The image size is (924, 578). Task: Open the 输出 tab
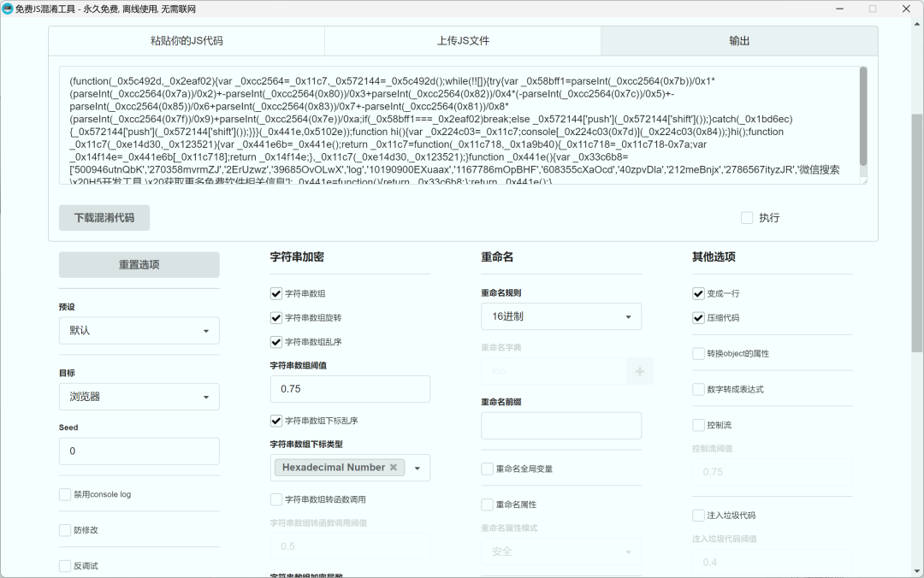(x=739, y=41)
